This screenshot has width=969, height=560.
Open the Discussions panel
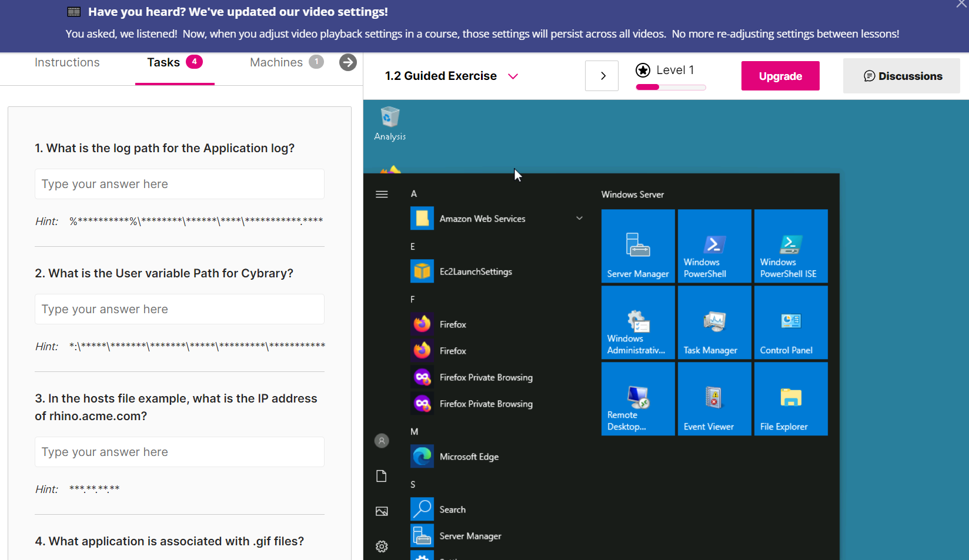click(x=901, y=76)
